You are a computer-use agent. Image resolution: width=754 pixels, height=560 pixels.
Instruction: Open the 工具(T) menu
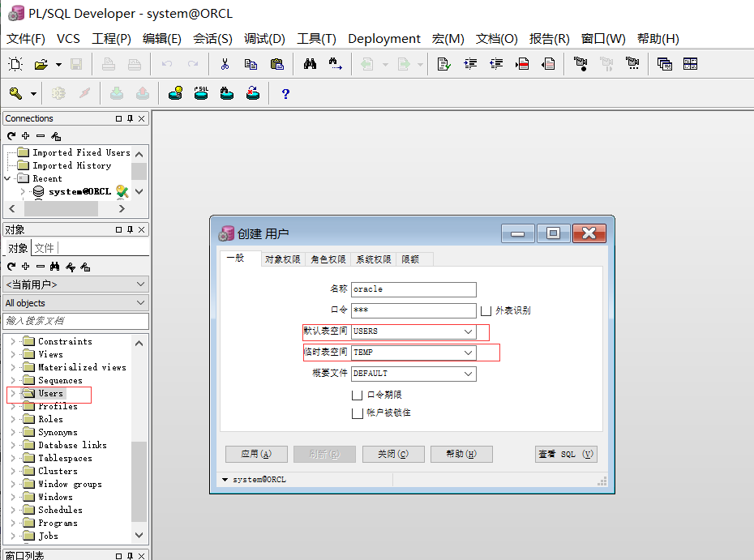click(x=316, y=38)
